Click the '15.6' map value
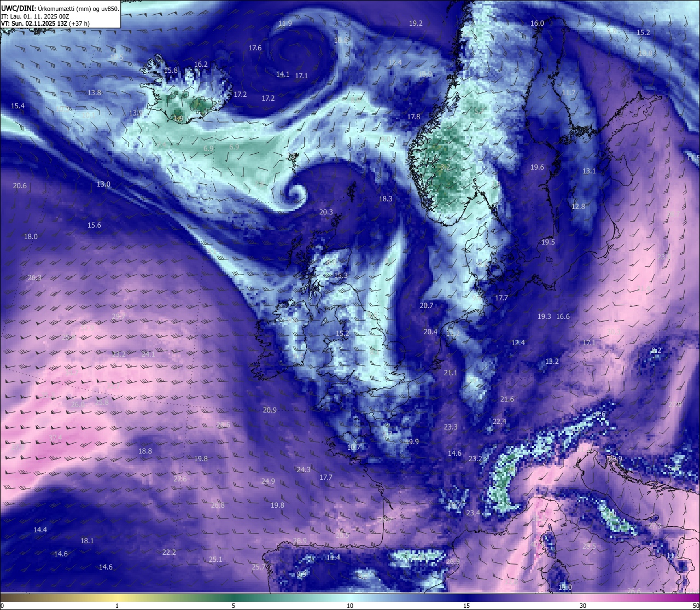Image resolution: width=700 pixels, height=610 pixels. coord(94,225)
